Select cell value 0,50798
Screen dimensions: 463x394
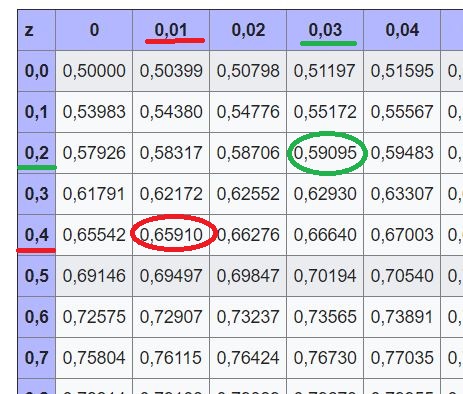click(248, 71)
